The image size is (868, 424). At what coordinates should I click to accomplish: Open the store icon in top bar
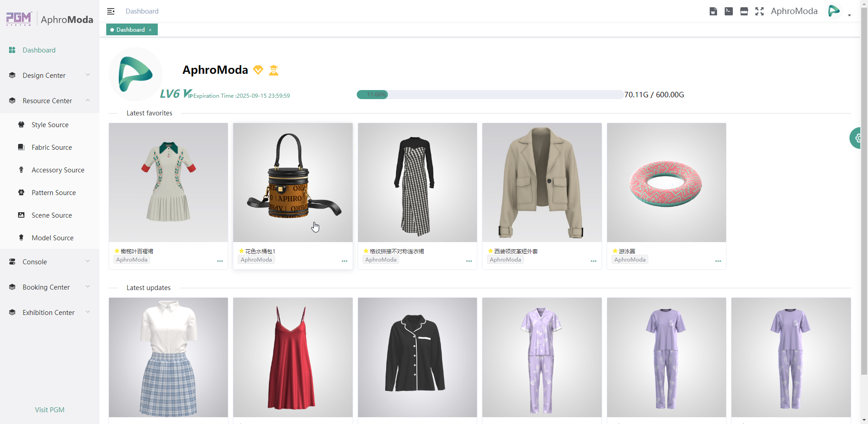click(744, 11)
